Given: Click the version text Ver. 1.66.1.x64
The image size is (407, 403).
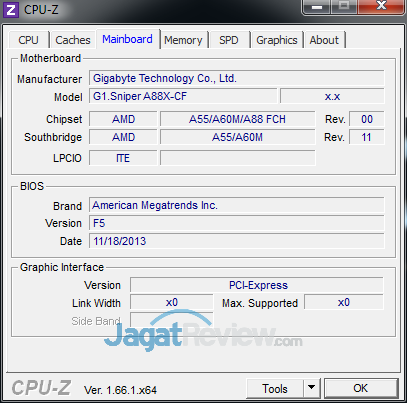Looking at the screenshot, I should [x=120, y=390].
